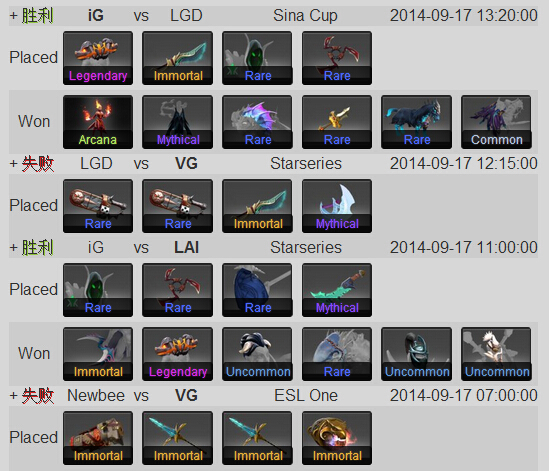Open the Mythical item won in the Sina Cup match
Screen dimensions: 549x471
[178, 122]
